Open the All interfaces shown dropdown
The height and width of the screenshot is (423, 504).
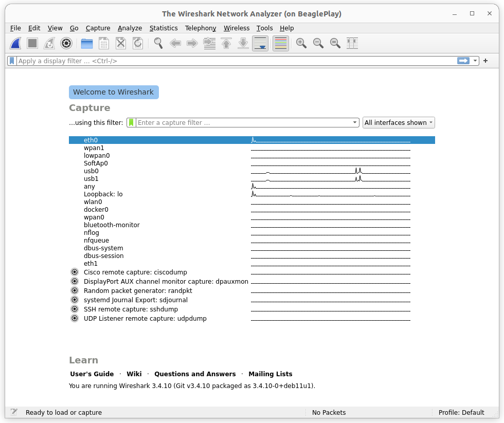[398, 122]
